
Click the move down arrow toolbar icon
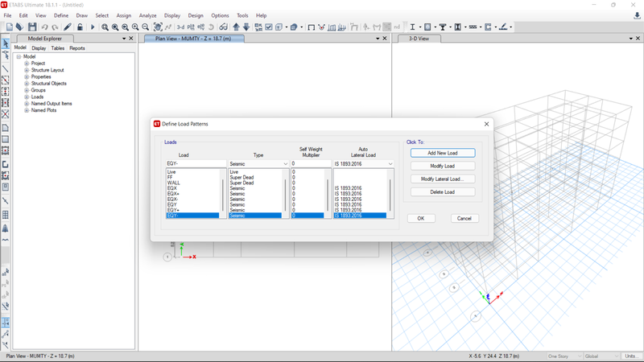[x=246, y=27]
